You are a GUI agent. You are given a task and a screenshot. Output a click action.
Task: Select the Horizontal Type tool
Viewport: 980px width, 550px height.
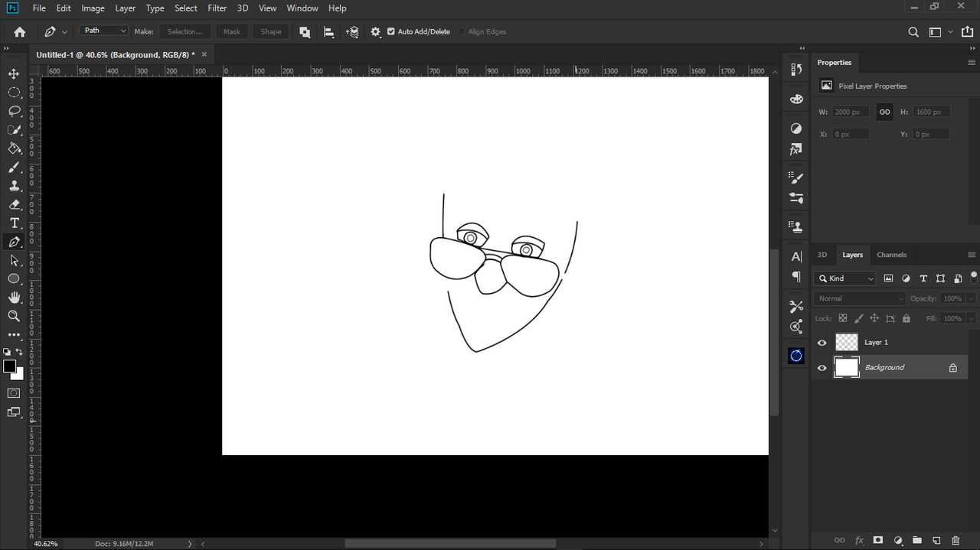tap(14, 223)
